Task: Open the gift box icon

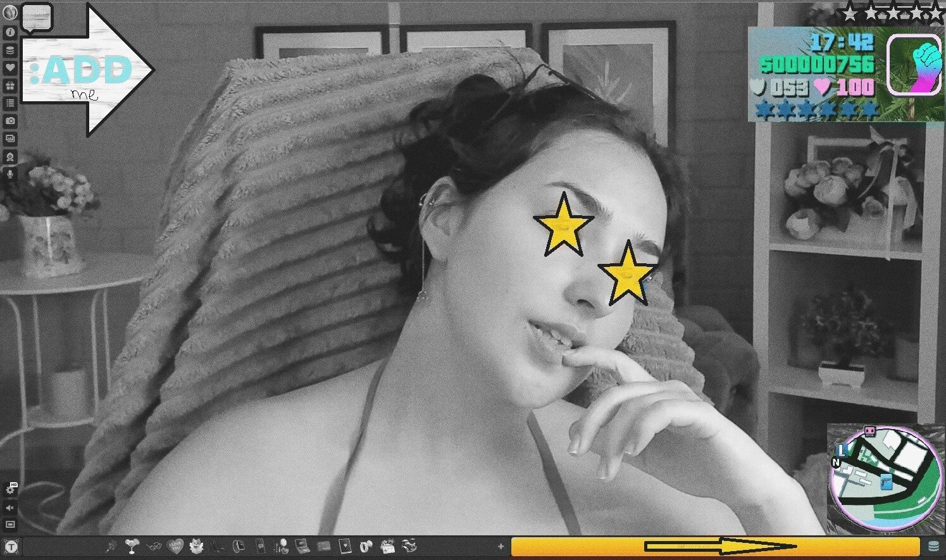Action: [10, 85]
